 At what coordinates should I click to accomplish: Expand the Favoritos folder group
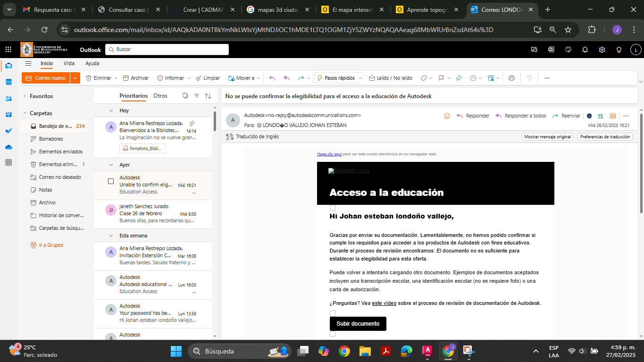click(x=25, y=96)
